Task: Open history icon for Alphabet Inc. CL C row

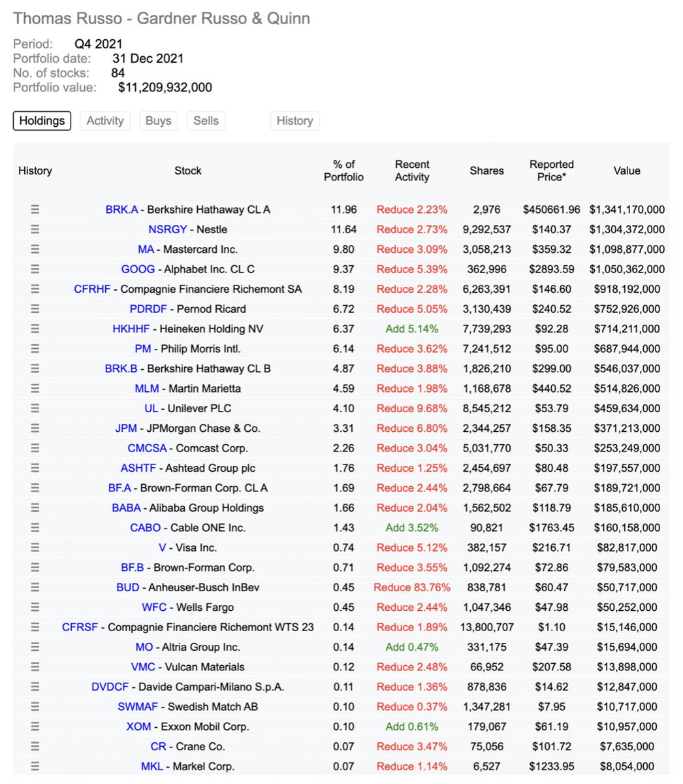Action: [35, 269]
